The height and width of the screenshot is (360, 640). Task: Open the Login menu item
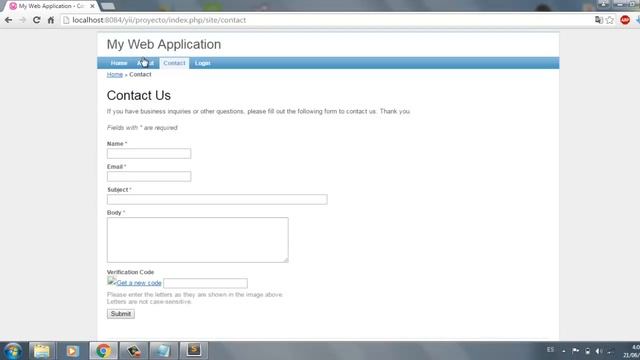(x=202, y=63)
